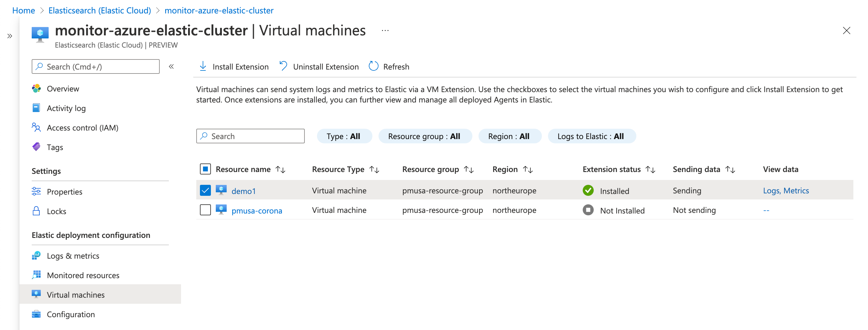Uncheck the demo1 virtual machine row
This screenshot has height=330, width=868.
tap(205, 190)
